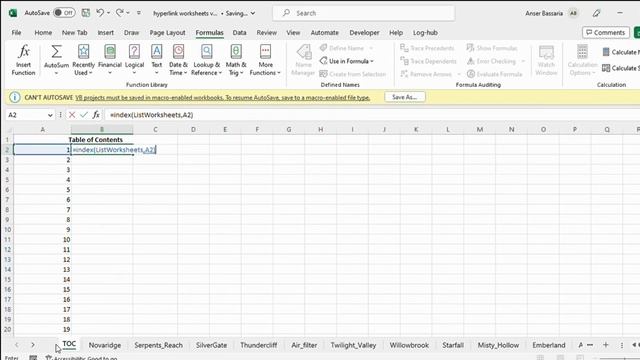
Task: Select the SilverGate sheet tab
Action: (x=211, y=345)
